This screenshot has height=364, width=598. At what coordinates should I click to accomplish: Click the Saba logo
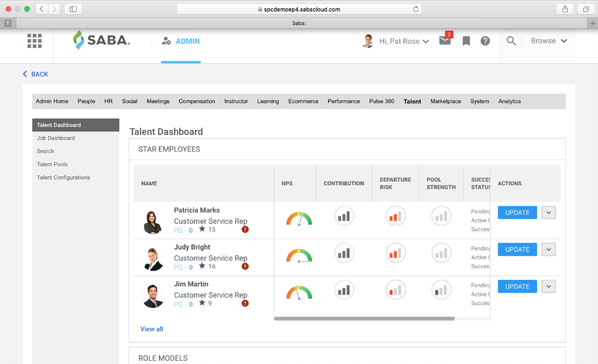click(101, 41)
